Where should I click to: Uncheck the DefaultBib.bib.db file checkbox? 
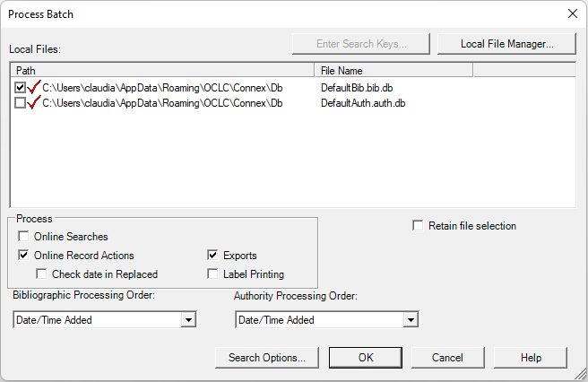click(x=20, y=88)
